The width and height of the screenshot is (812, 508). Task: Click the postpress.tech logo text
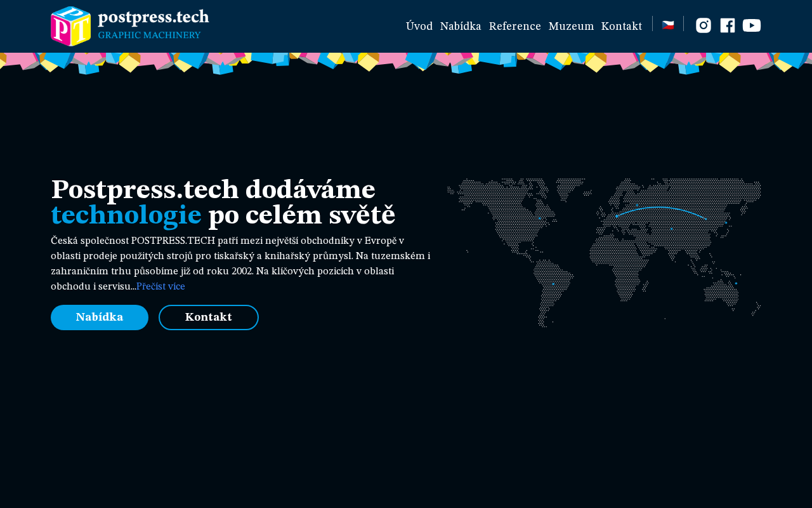click(154, 17)
